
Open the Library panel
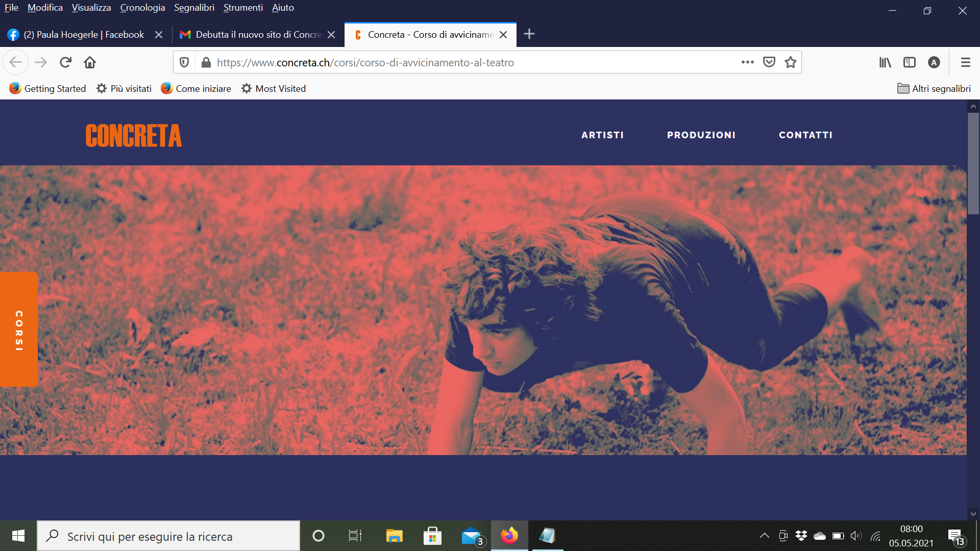click(885, 62)
